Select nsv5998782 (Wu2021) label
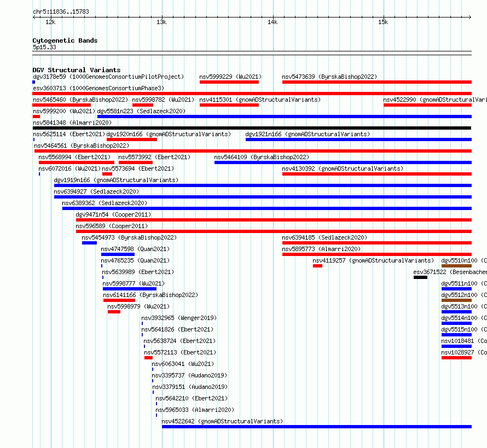The height and width of the screenshot is (448, 487). (164, 100)
